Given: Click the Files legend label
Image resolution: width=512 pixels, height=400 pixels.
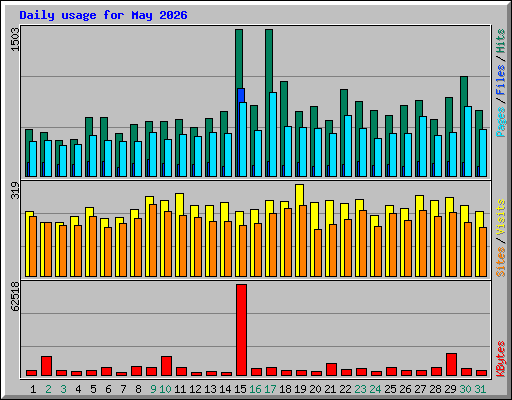Looking at the screenshot, I should [x=501, y=79].
